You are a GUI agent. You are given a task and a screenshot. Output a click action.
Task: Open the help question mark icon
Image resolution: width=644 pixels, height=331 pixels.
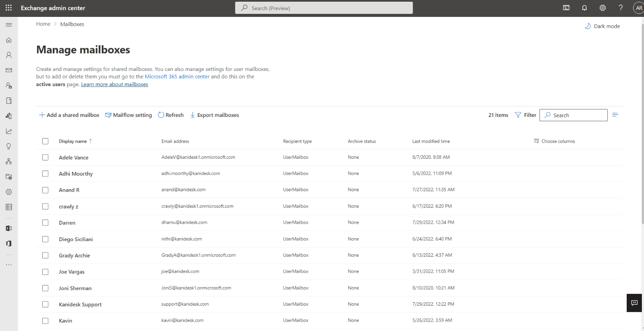click(x=620, y=8)
